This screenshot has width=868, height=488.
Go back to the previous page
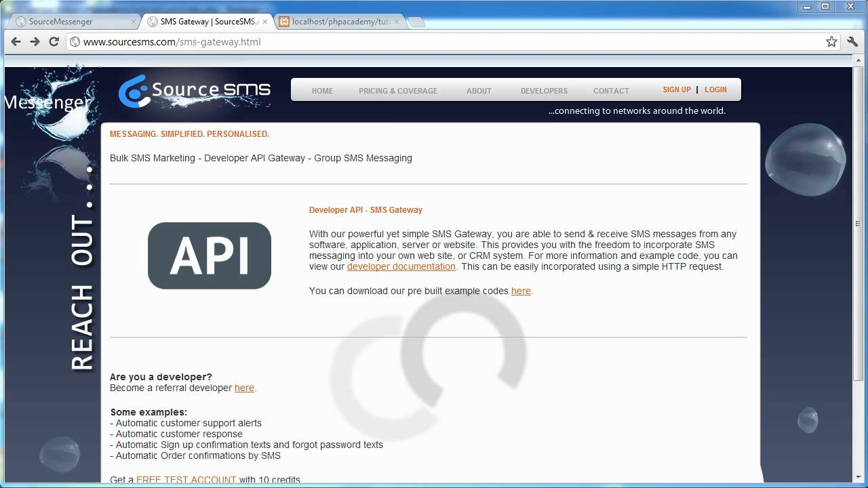(16, 41)
